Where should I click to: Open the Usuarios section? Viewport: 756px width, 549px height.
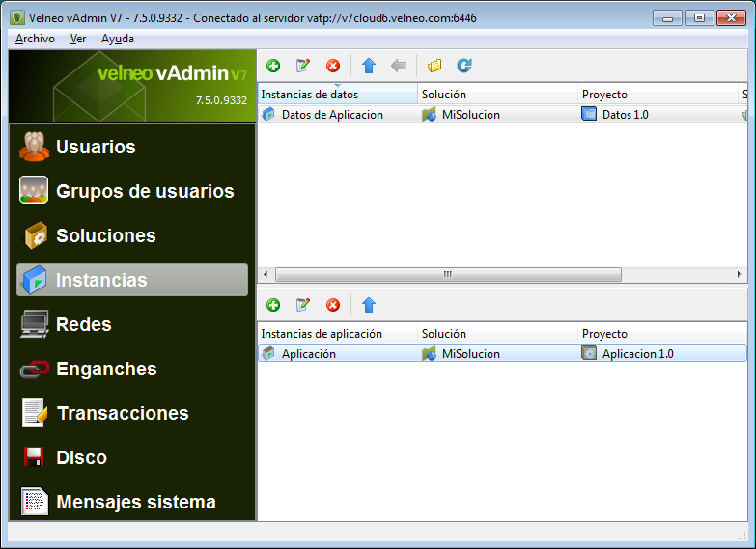[x=132, y=147]
